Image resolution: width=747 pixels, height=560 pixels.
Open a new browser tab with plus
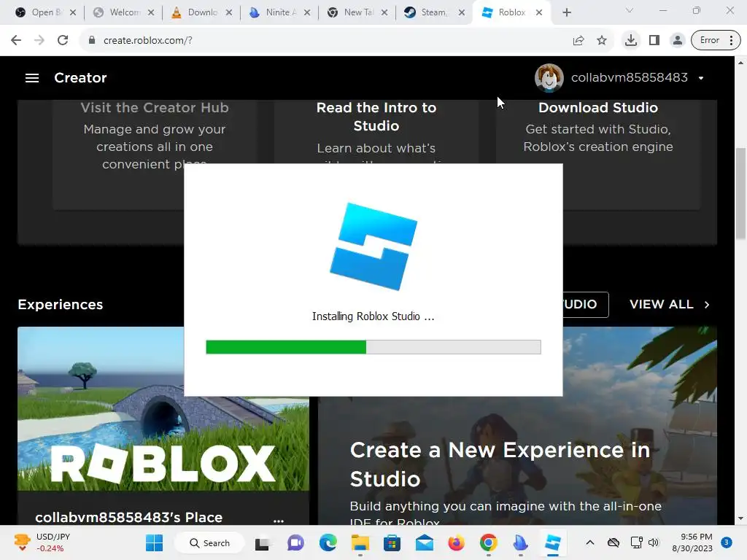[566, 13]
